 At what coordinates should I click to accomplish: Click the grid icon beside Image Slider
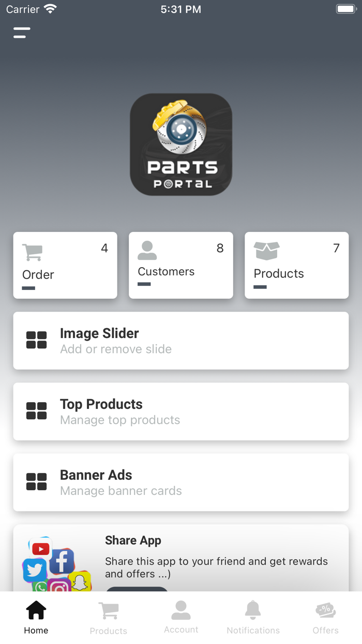click(x=36, y=340)
